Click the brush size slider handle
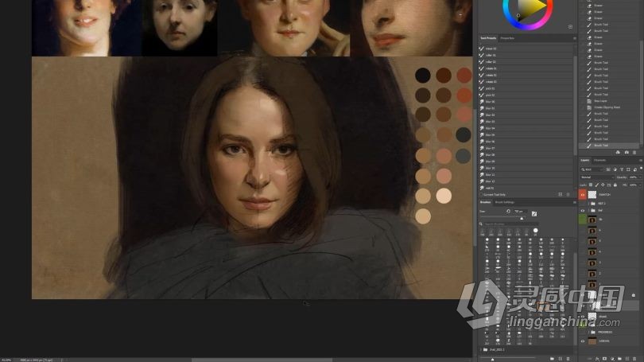This screenshot has width=644, height=362. point(522,219)
